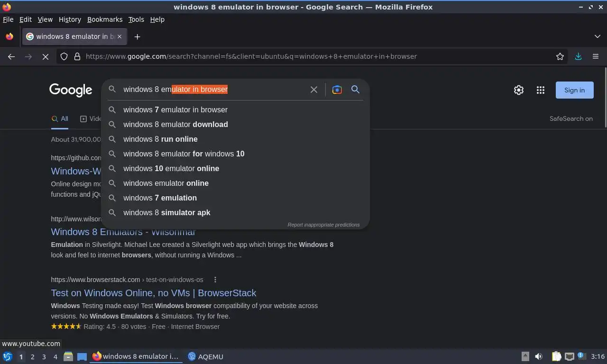Open Firefox application hamburger menu
Screen dimensions: 607x364
[596, 56]
